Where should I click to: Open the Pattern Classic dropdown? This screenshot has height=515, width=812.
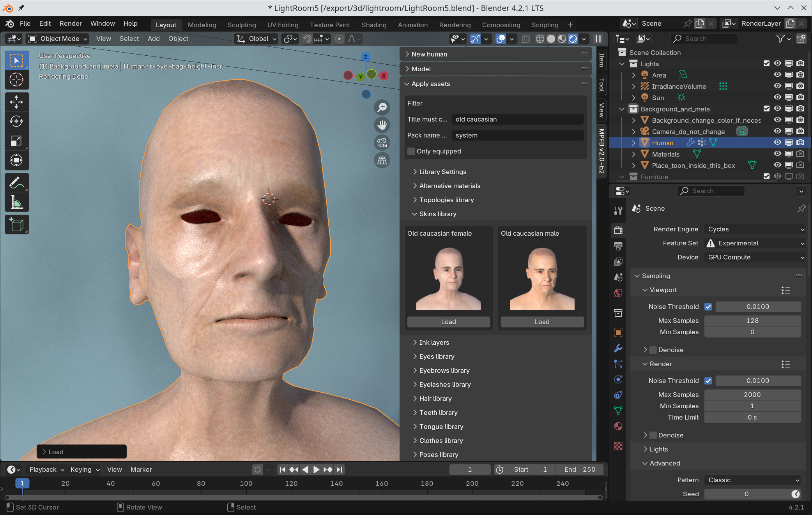click(x=752, y=480)
